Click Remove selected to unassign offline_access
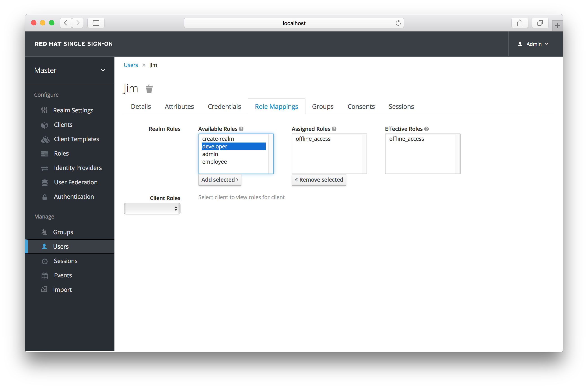Screen dimensions: 588x388 click(319, 180)
